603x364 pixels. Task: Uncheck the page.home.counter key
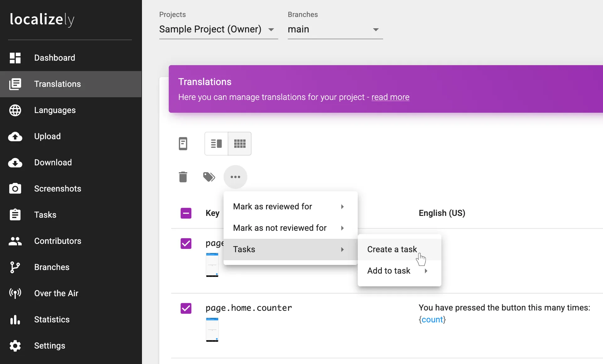coord(186,308)
